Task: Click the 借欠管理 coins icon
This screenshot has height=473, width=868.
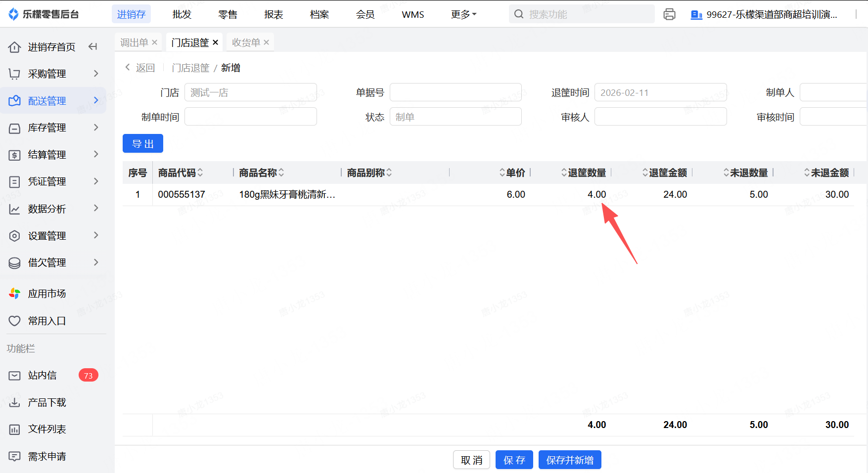Action: pyautogui.click(x=15, y=262)
